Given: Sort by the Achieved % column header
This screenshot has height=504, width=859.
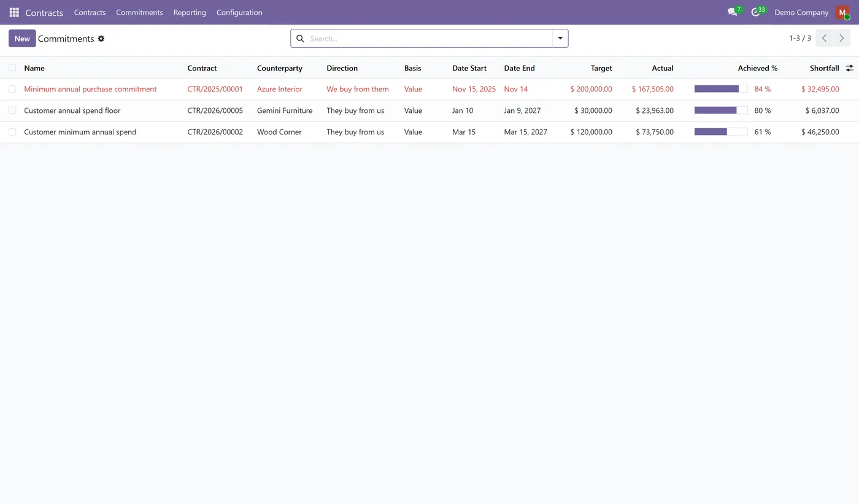Looking at the screenshot, I should [x=758, y=68].
